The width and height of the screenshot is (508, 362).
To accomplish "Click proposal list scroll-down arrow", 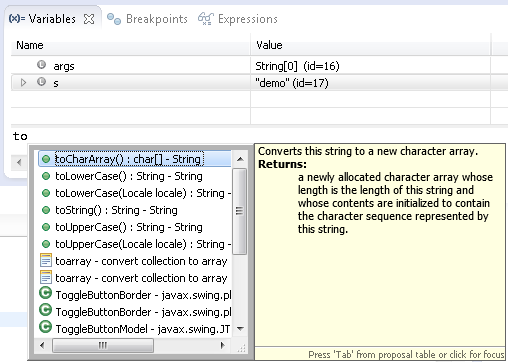I will point(240,329).
